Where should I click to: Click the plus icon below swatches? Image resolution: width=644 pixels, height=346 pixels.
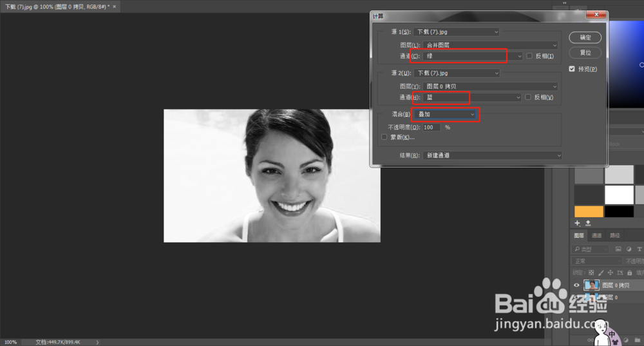pyautogui.click(x=577, y=223)
